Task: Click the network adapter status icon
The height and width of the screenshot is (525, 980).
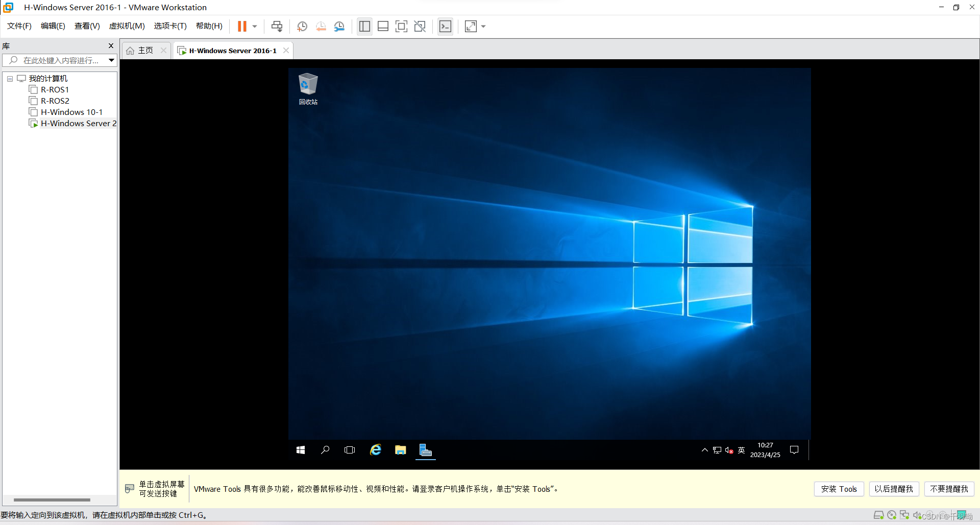Action: click(904, 515)
